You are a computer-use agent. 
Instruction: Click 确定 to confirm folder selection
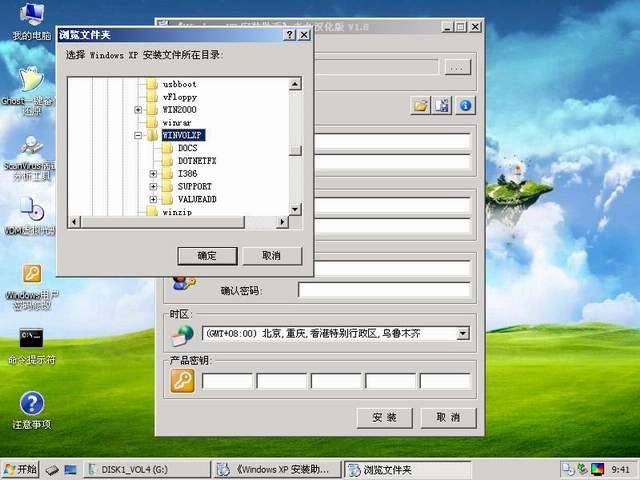(207, 256)
